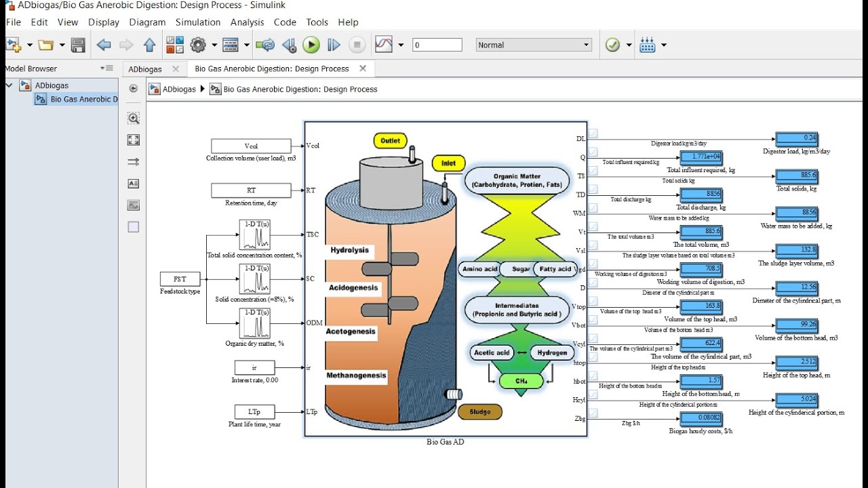
Task: Switch to the ADbiogas tab
Action: click(145, 68)
